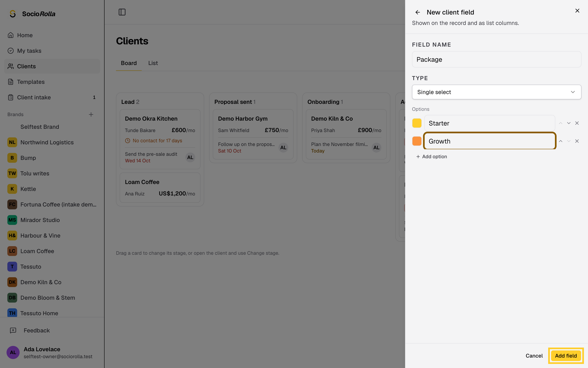Screen dimensions: 588x368
Task: Open Templates in the sidebar
Action: [x=52, y=82]
